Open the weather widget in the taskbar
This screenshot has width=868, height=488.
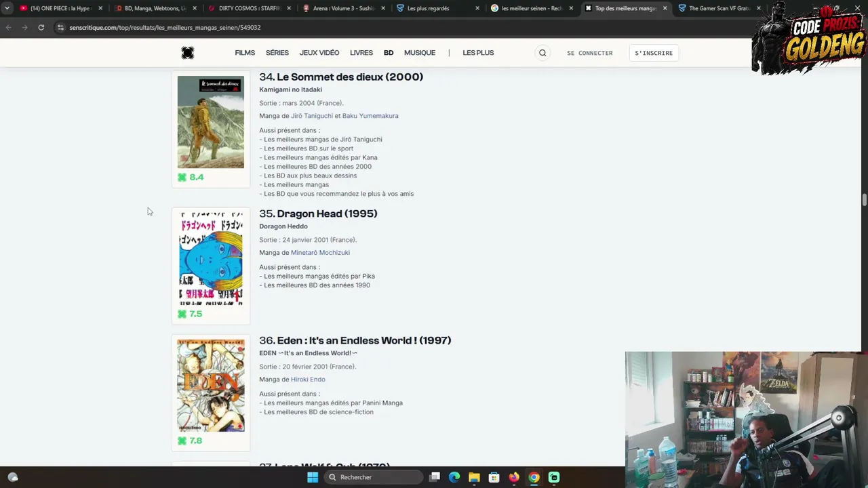point(12,477)
